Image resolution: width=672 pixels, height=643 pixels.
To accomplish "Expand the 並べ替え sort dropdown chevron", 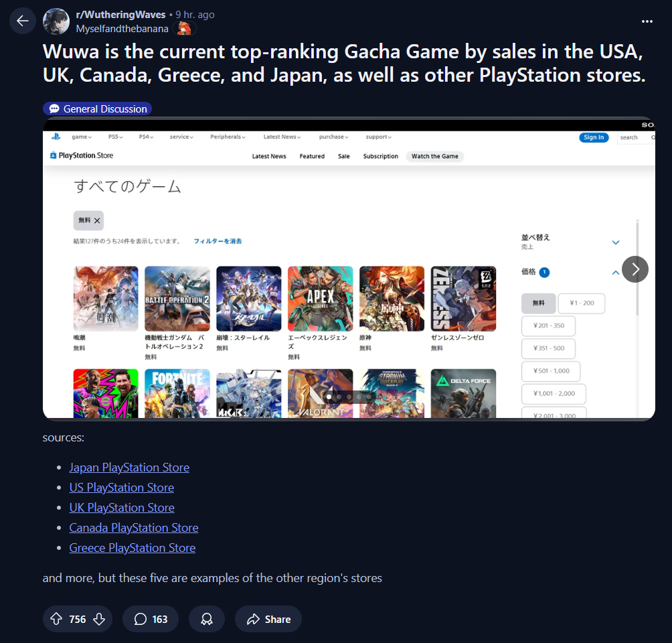I will tap(615, 242).
